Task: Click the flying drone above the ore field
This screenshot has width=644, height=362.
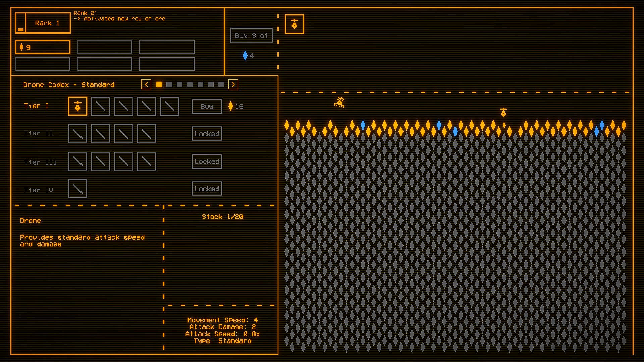Action: click(503, 112)
